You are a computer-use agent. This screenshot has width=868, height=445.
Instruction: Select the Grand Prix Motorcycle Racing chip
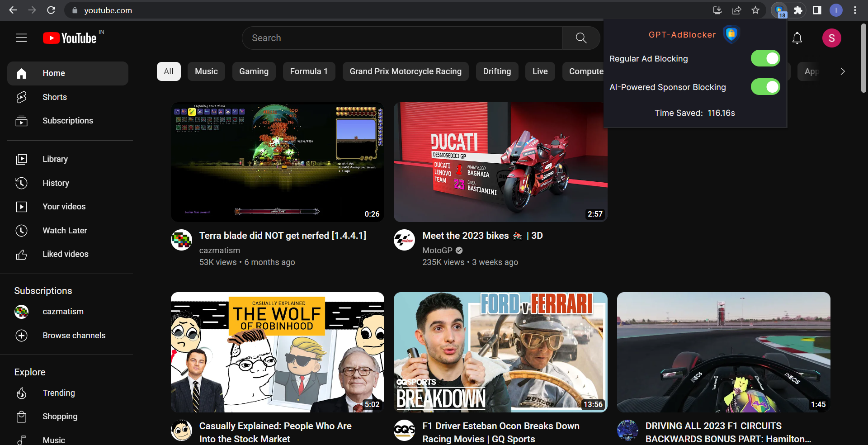coord(406,71)
